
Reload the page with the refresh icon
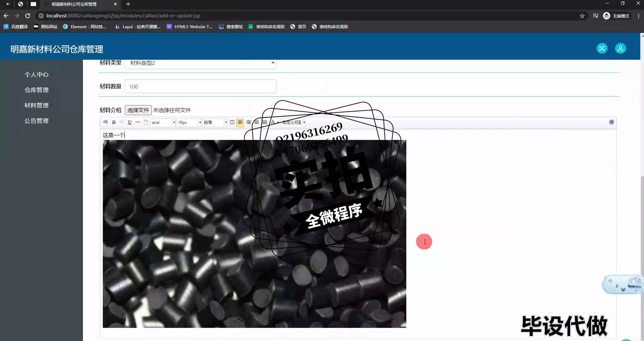[28, 16]
